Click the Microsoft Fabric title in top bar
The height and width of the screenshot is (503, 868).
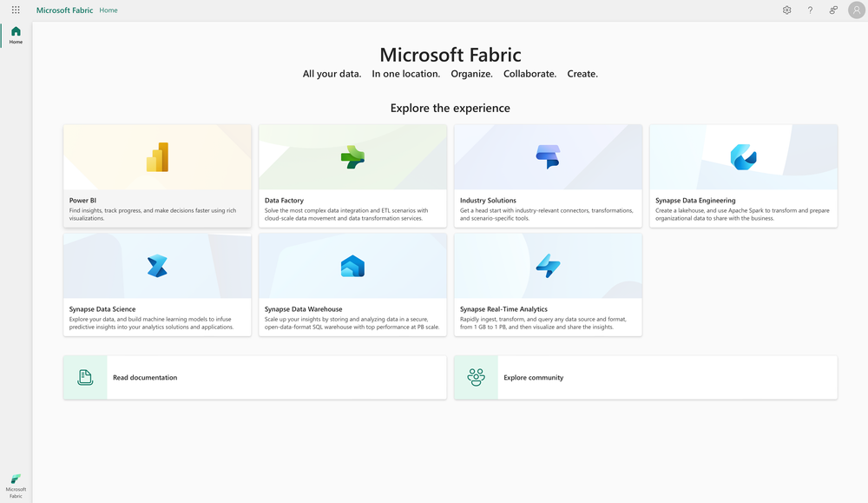coord(64,10)
